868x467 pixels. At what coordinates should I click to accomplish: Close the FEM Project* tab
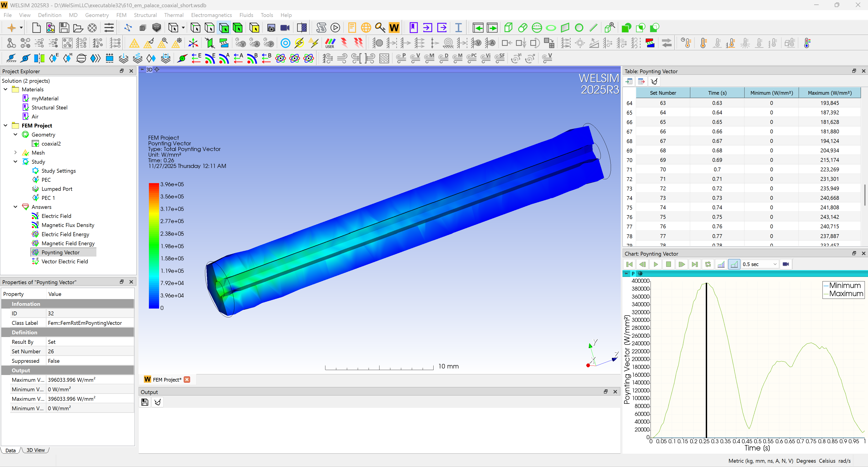click(x=187, y=380)
